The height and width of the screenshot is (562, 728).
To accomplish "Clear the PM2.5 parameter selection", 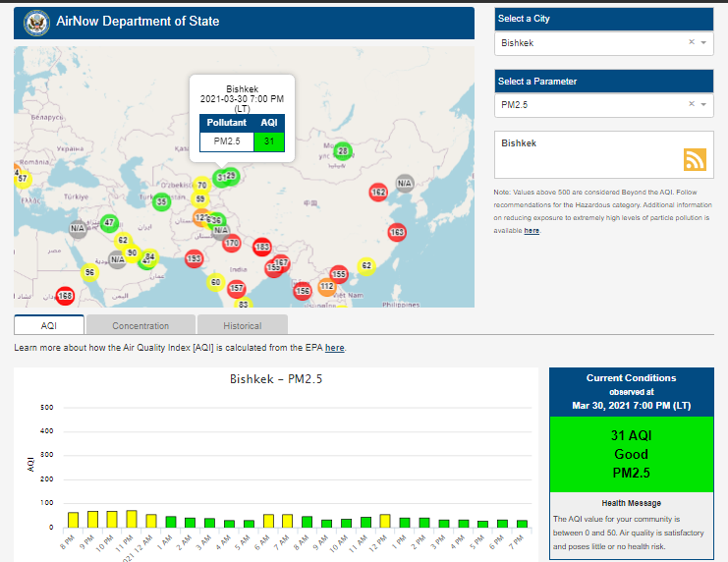I will 691,103.
